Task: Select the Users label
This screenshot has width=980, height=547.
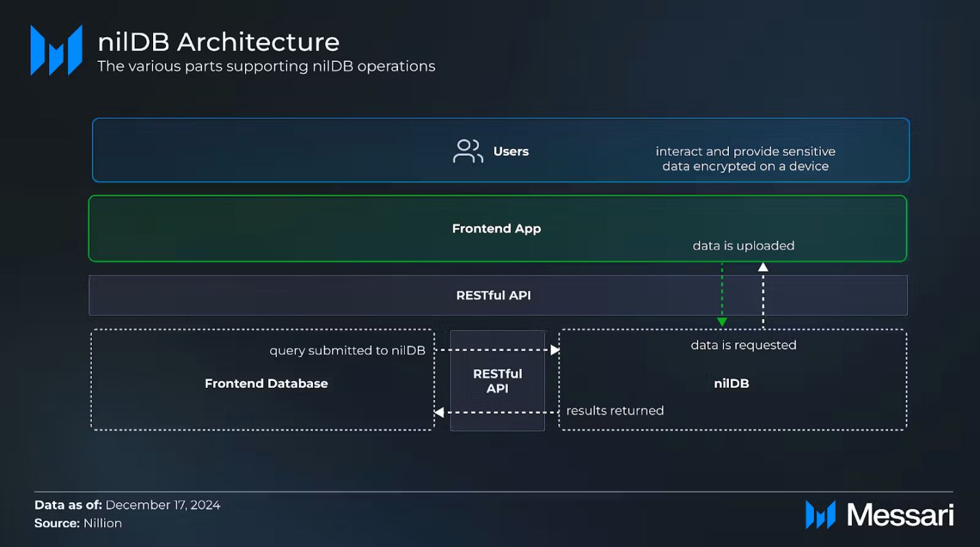Action: 510,151
